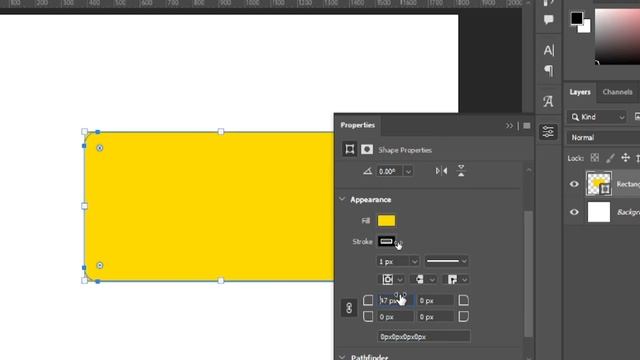
Task: Lock image pixels with brush icon
Action: (x=610, y=158)
